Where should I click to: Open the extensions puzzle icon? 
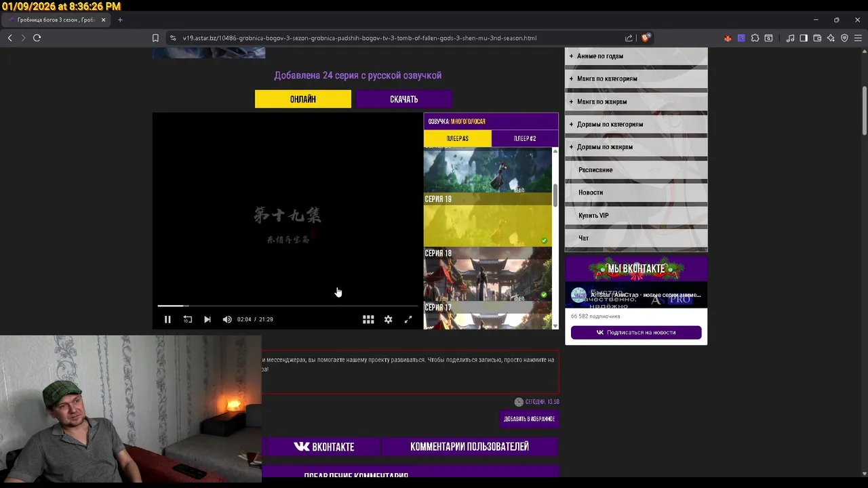(755, 38)
